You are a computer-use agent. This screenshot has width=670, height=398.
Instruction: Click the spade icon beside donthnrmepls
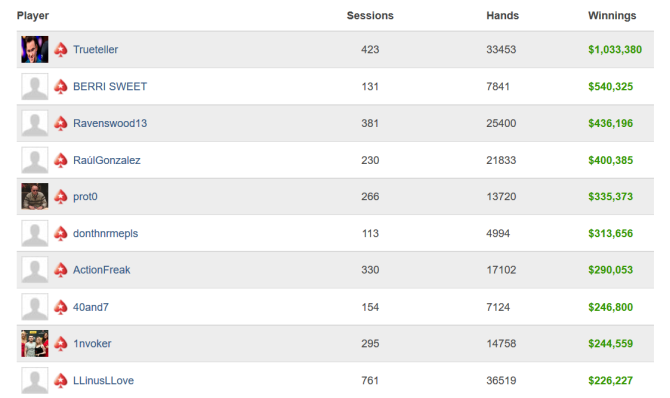point(61,233)
